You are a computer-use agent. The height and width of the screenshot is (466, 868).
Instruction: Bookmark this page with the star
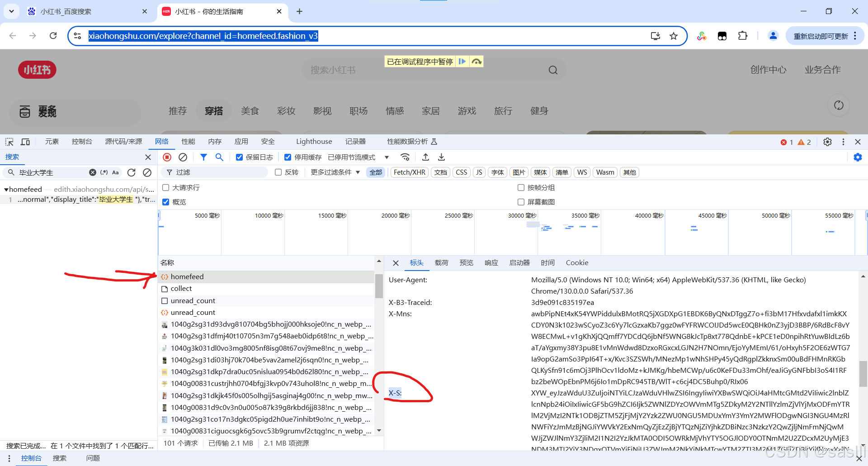point(674,36)
